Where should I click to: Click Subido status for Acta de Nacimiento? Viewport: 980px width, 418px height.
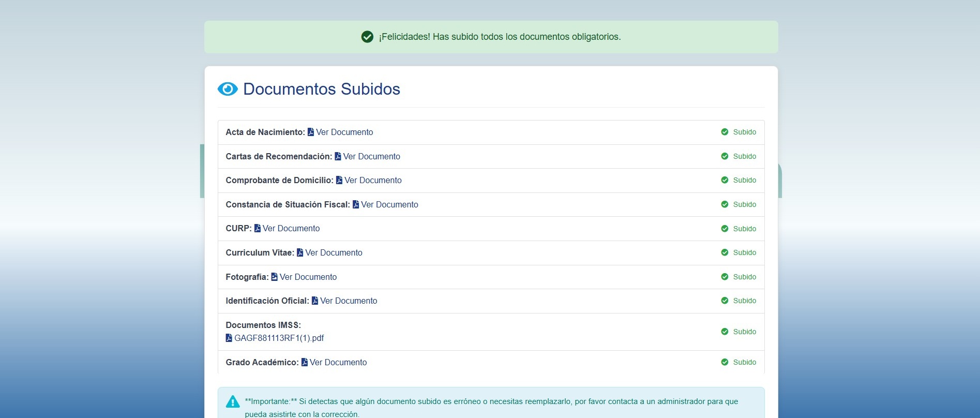(x=744, y=132)
